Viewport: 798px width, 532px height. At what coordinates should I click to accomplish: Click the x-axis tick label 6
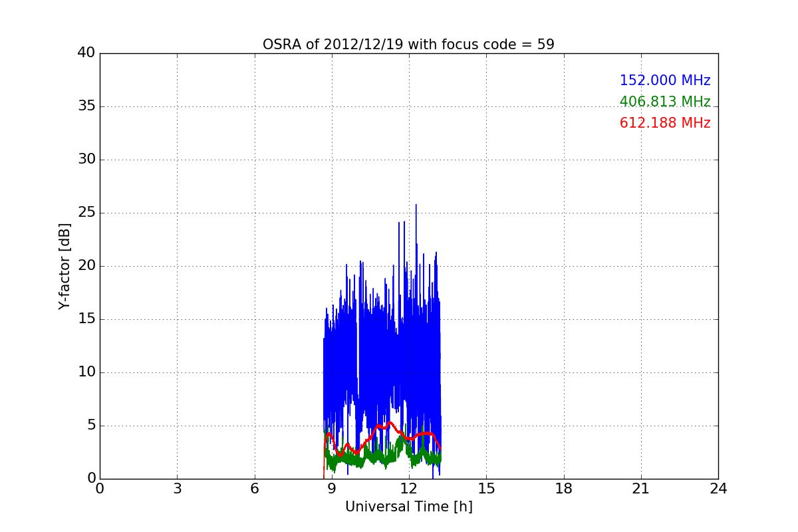254,489
